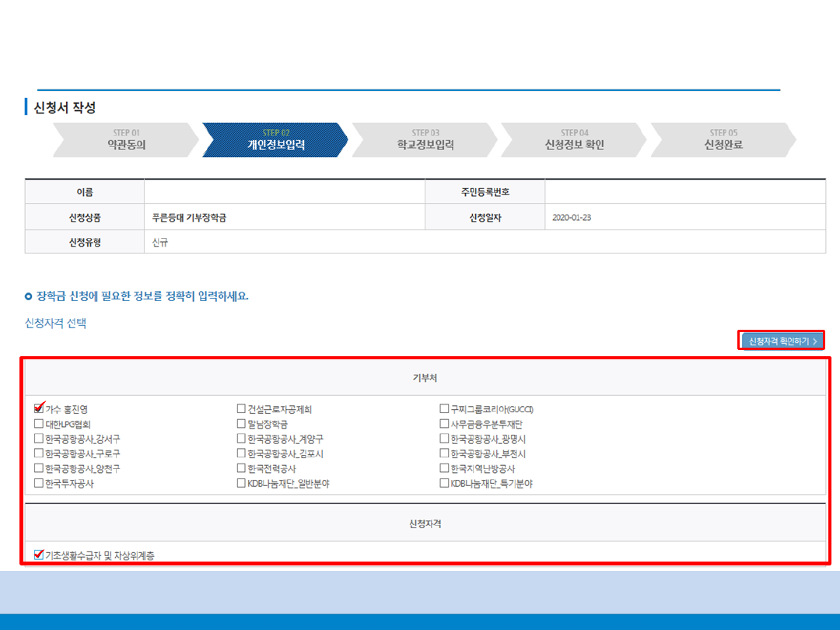Click the STEP 05 신청완료 step
This screenshot has height=630, width=840.
723,140
